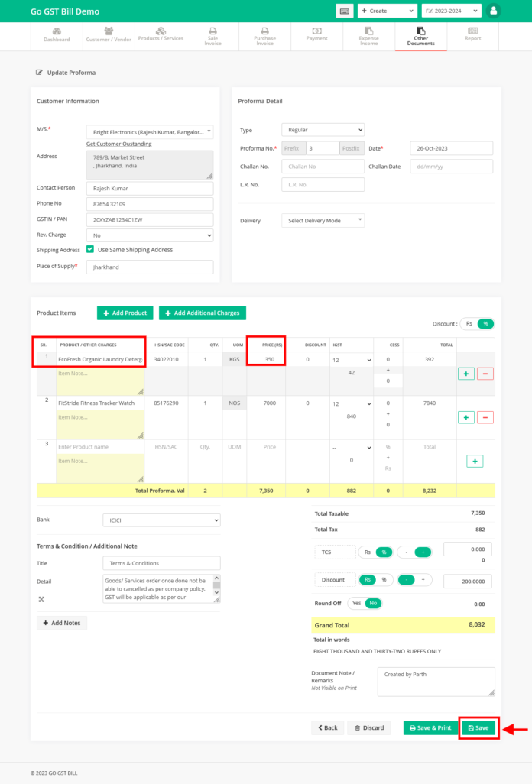Screen dimensions: 532x784
Task: Open the ICICI bank selection dropdown
Action: point(161,520)
